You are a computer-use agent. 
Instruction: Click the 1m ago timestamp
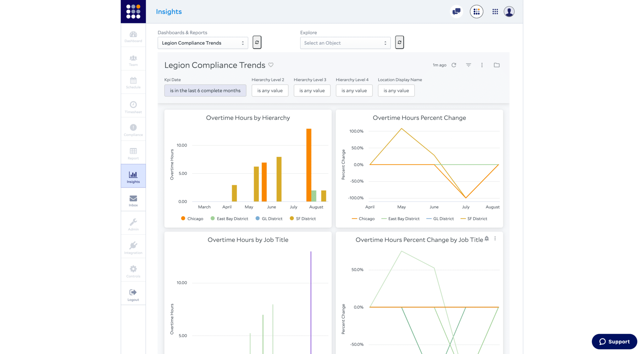click(x=439, y=65)
